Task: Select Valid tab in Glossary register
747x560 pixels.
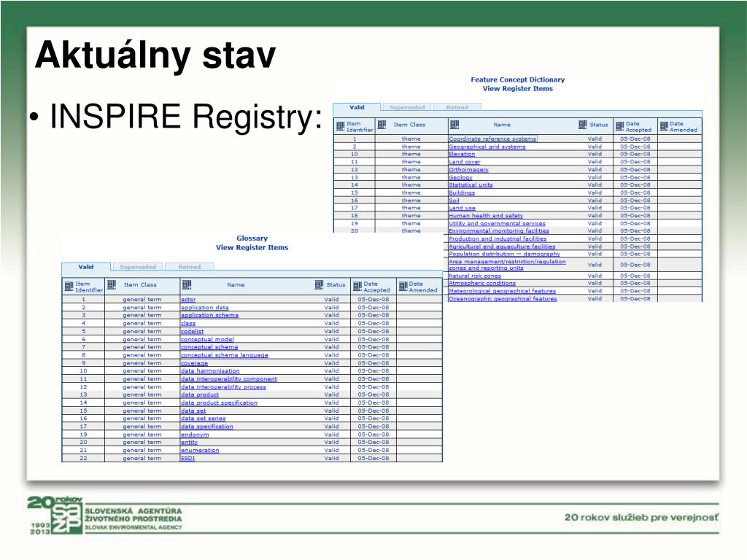Action: click(86, 267)
